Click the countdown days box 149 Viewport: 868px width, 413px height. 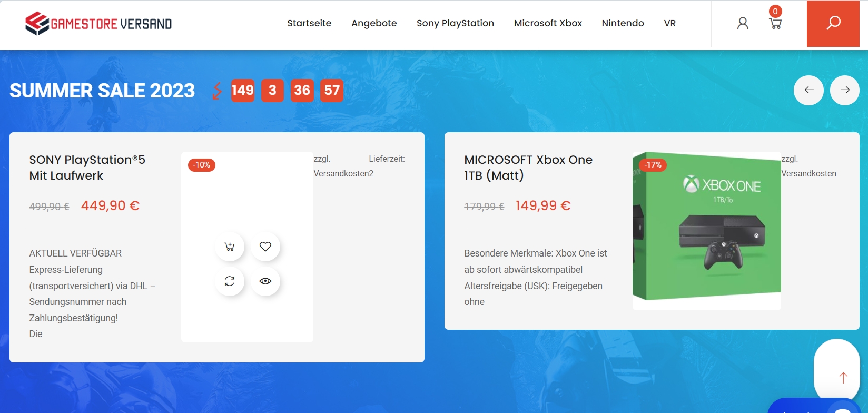point(243,91)
